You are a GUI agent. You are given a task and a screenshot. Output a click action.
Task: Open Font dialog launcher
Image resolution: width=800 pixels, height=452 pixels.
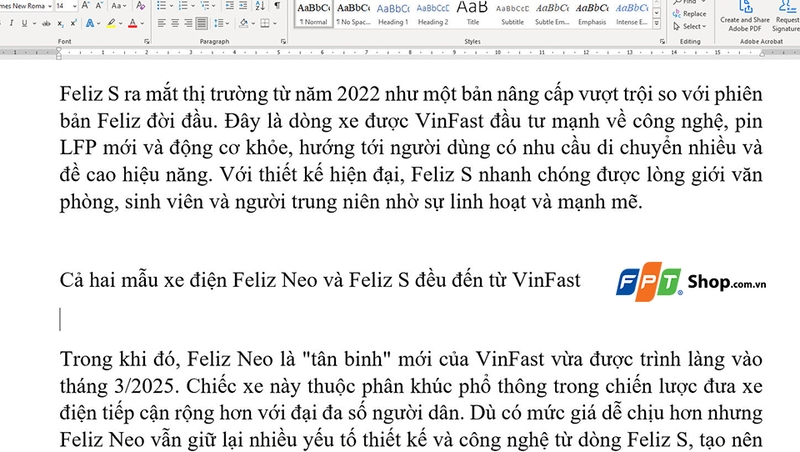coord(146,41)
